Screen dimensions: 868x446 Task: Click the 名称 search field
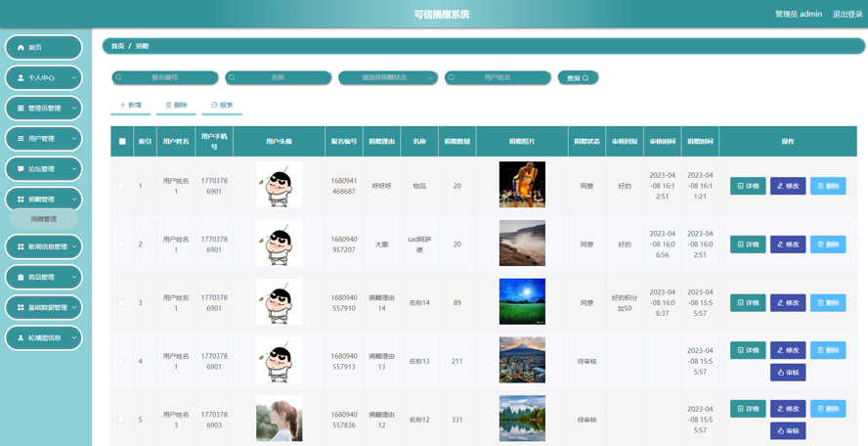click(278, 78)
